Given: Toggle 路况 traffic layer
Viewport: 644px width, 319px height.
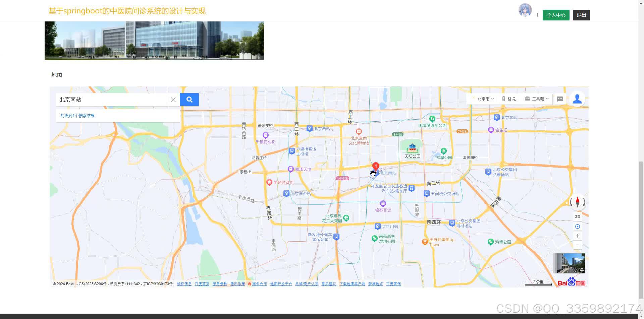Looking at the screenshot, I should tap(509, 99).
